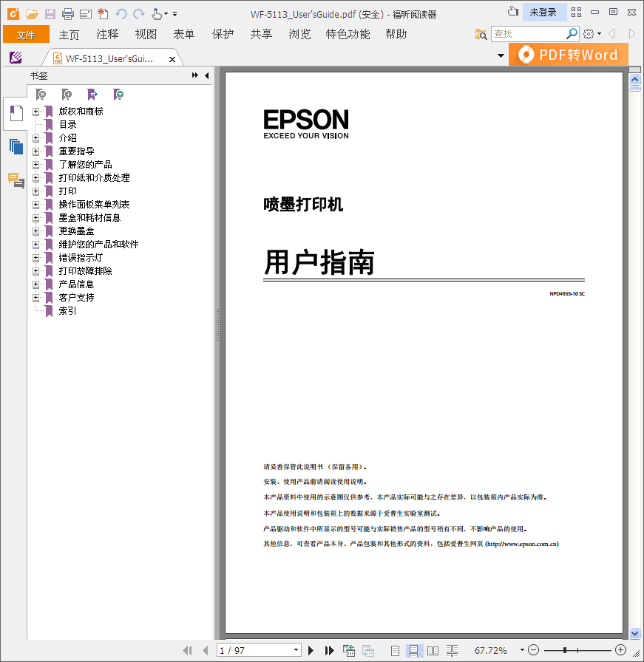
Task: Click the Redo arrow icon
Action: (138, 14)
